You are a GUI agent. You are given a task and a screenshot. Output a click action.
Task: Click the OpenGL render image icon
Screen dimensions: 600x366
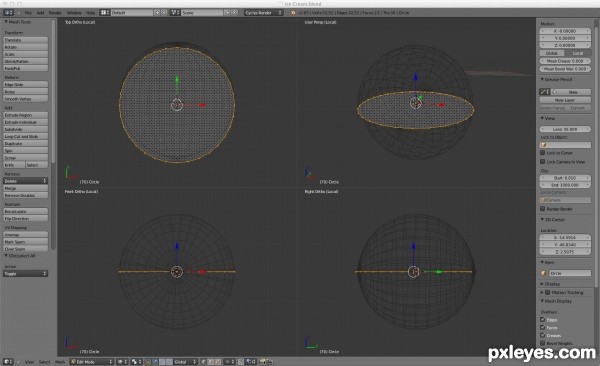click(x=262, y=362)
